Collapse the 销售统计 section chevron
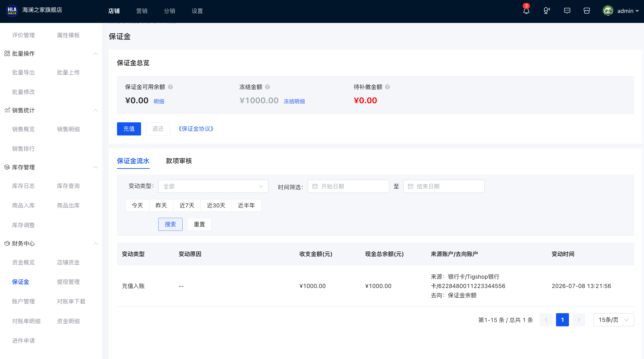Screen dimensions: 644x359 [x=95, y=110]
